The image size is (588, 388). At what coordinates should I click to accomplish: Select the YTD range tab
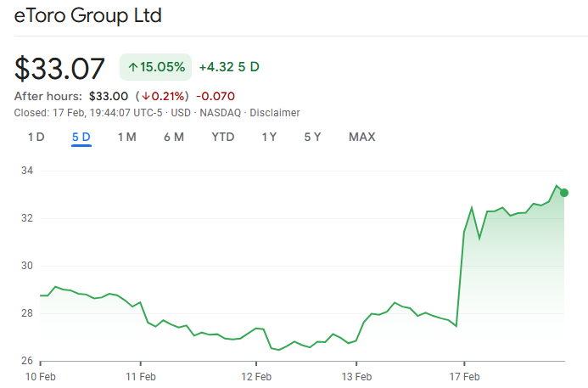tap(223, 137)
